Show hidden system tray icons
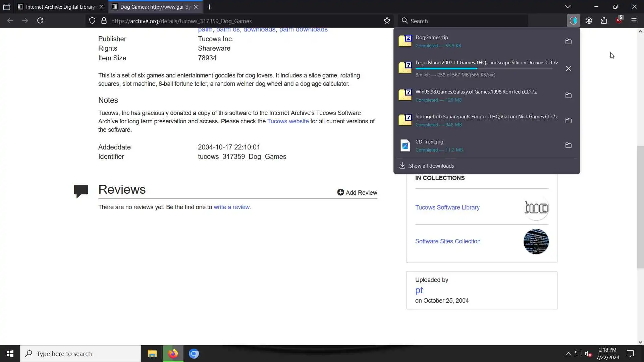 coord(568,354)
